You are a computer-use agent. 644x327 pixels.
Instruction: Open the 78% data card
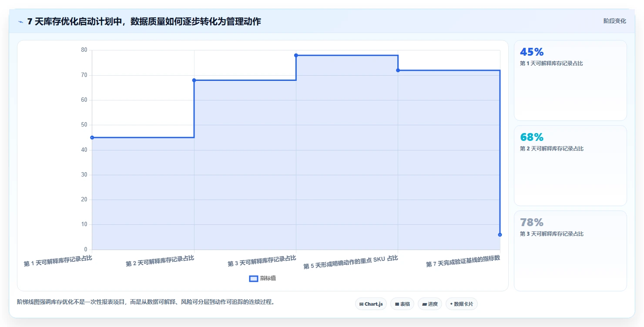pos(570,251)
